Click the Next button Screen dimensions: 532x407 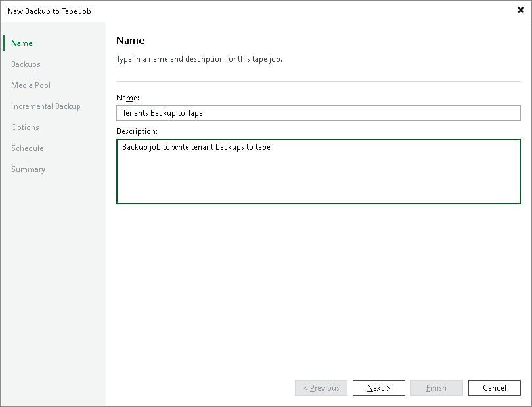(x=378, y=387)
